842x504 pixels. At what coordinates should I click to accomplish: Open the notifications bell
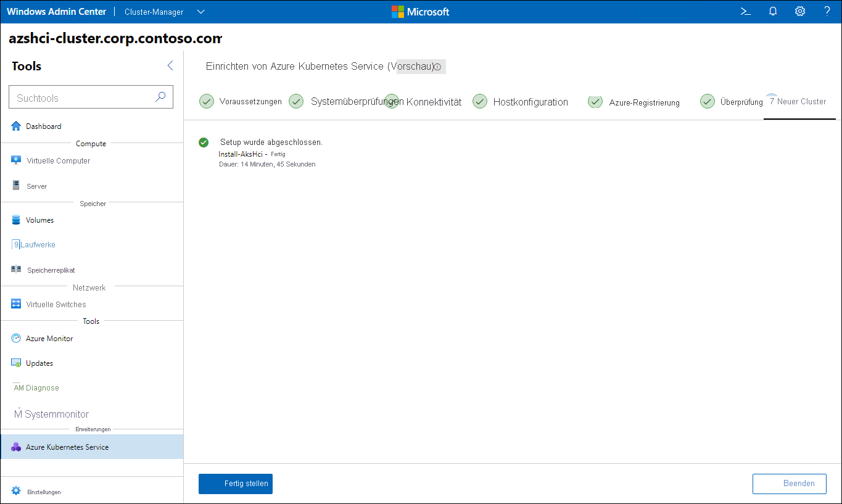[x=772, y=11]
